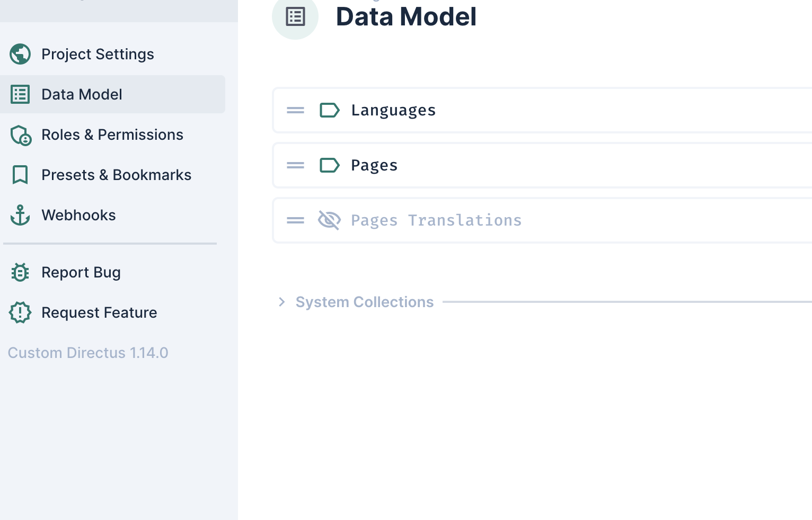Select the Project Settings globe icon
Viewport: 812px width, 520px height.
pyautogui.click(x=20, y=54)
